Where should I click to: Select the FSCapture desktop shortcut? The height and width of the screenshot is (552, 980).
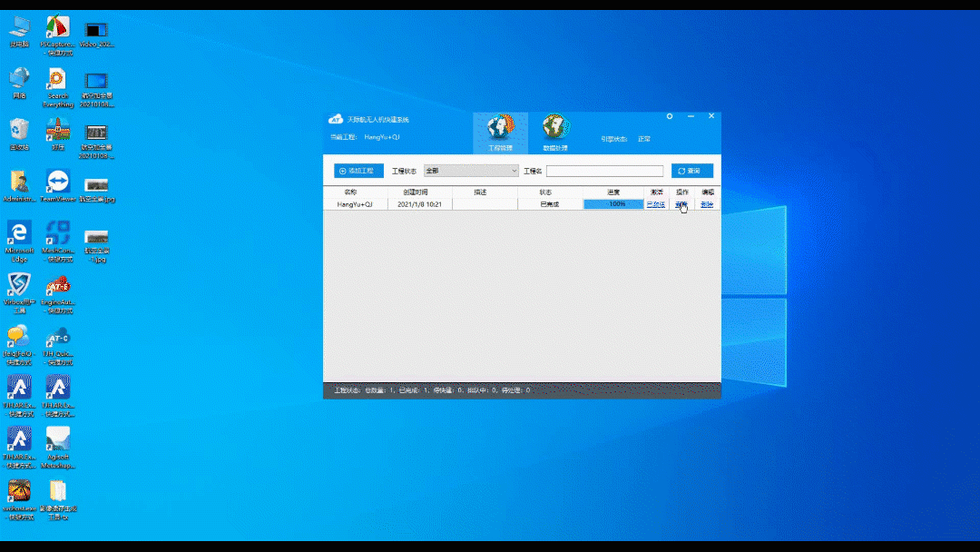pos(58,29)
